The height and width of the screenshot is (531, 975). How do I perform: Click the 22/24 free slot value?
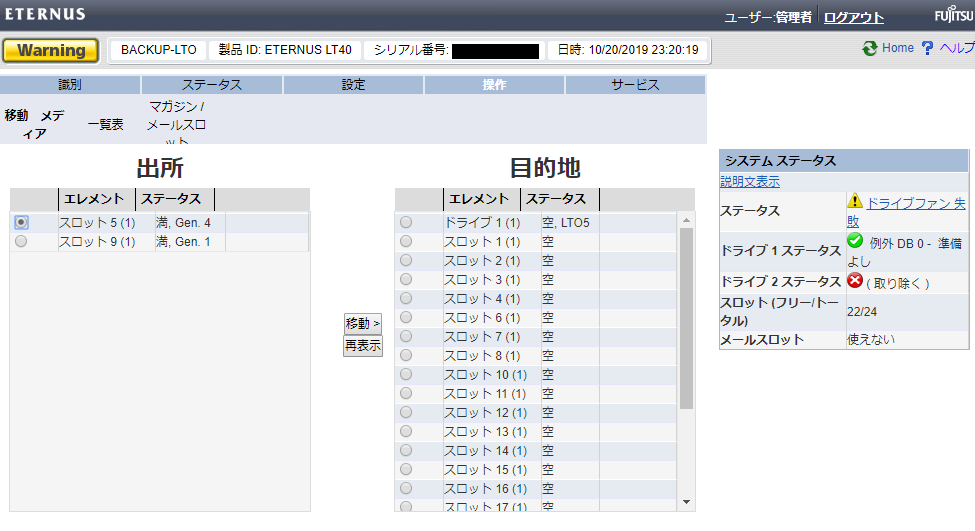pos(862,312)
